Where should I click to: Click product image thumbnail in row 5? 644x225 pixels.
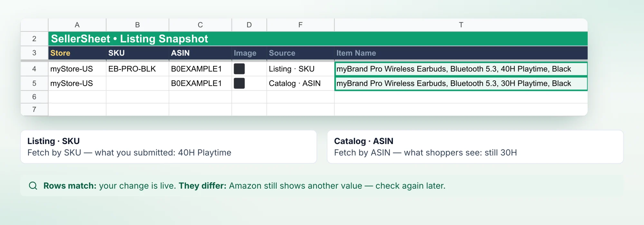[239, 83]
